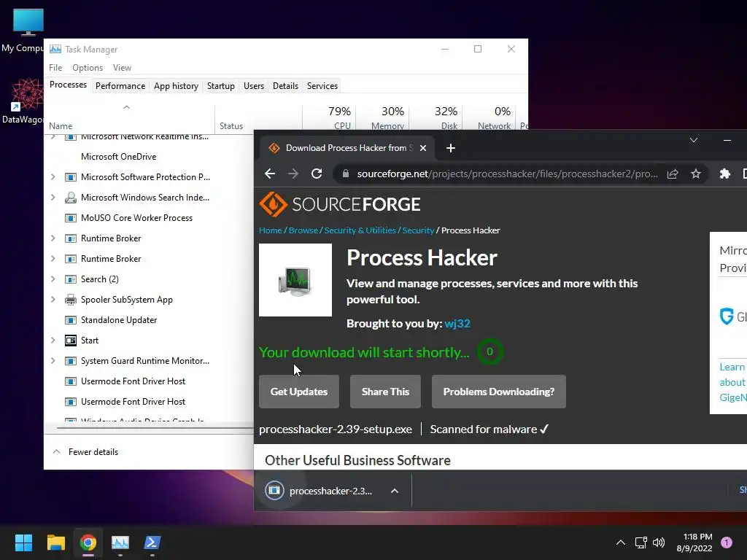Image resolution: width=747 pixels, height=560 pixels.
Task: Open the PowerShell icon on the taskbar
Action: (x=152, y=542)
